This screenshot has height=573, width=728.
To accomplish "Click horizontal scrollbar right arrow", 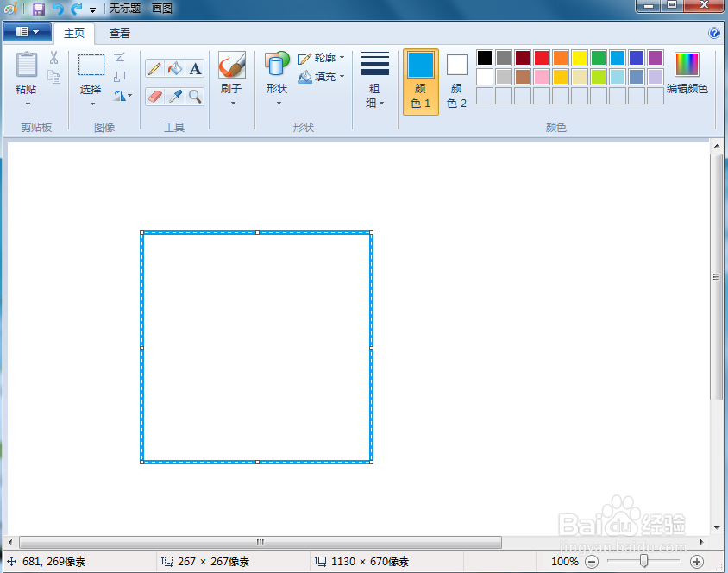I will [701, 542].
